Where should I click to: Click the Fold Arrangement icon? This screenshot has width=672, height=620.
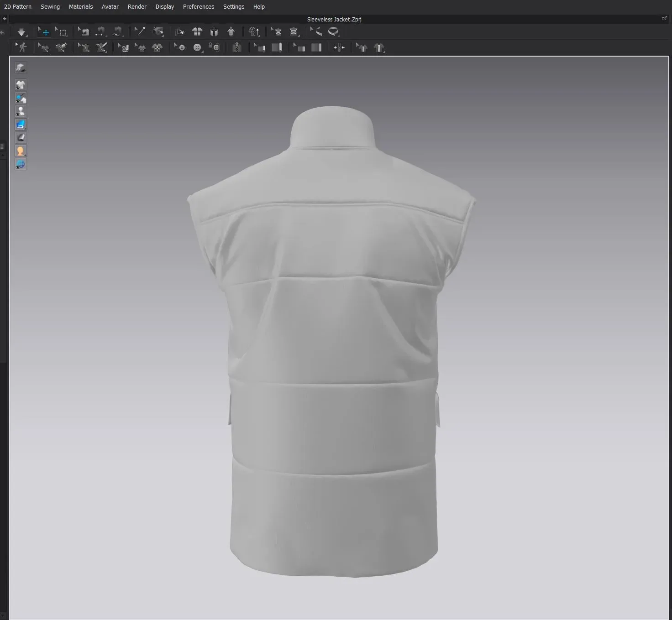pos(179,32)
